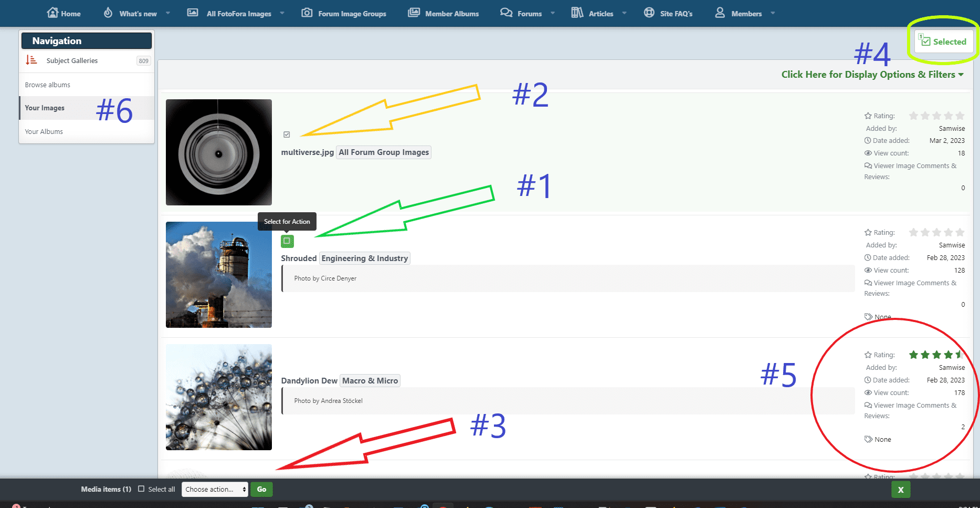Click the view count eye icon for Shrouded
980x508 pixels.
click(868, 270)
